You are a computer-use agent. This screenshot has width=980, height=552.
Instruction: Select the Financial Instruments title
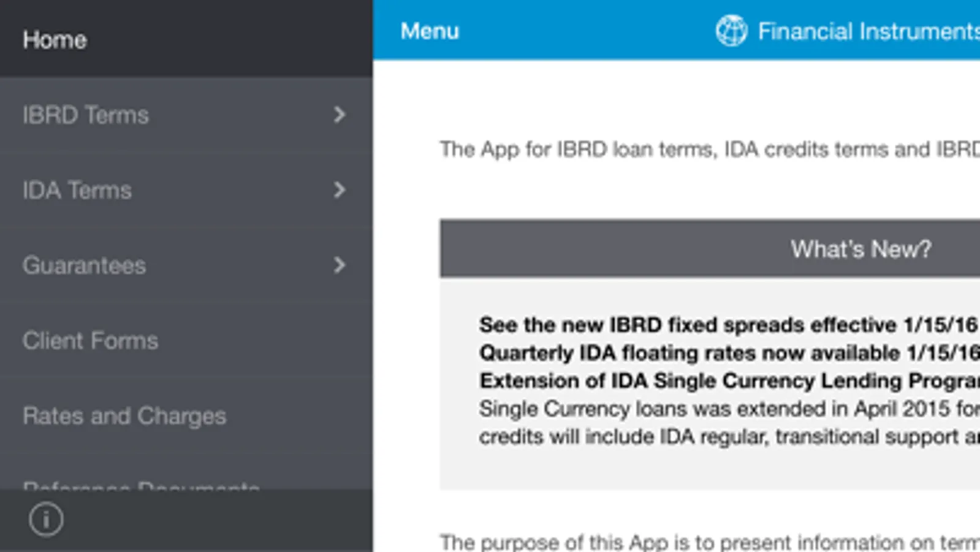pos(869,31)
